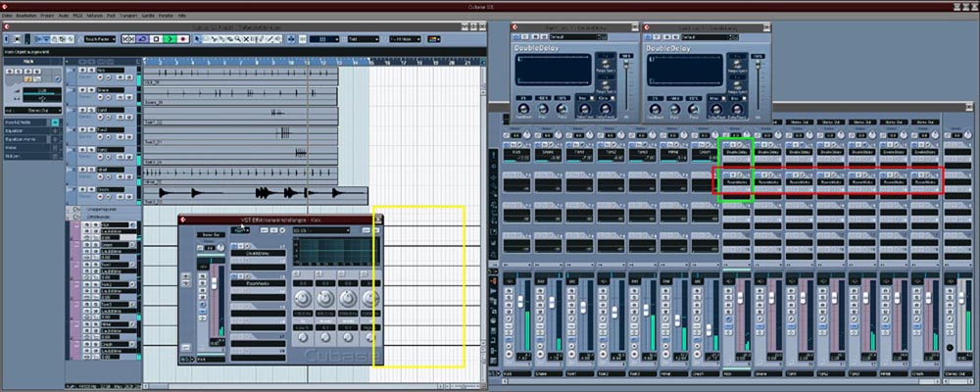
Task: Open the snap mode dropdown beside the Snap button
Action: (x=323, y=39)
